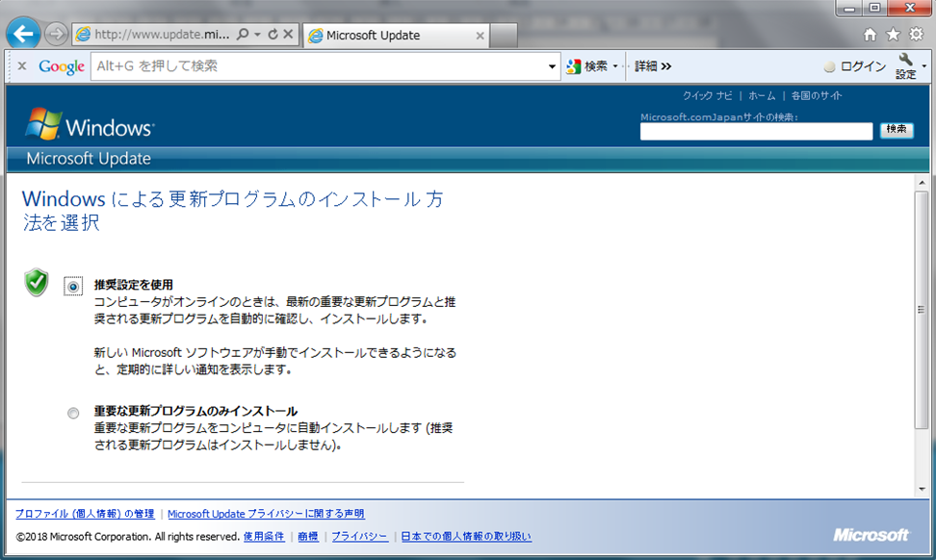Open the 使用条件 footer link
Viewport: 936px width, 560px height.
coord(264,536)
